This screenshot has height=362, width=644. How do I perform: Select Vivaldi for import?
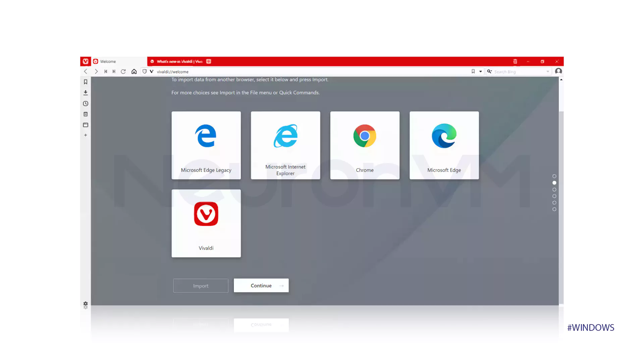[206, 223]
